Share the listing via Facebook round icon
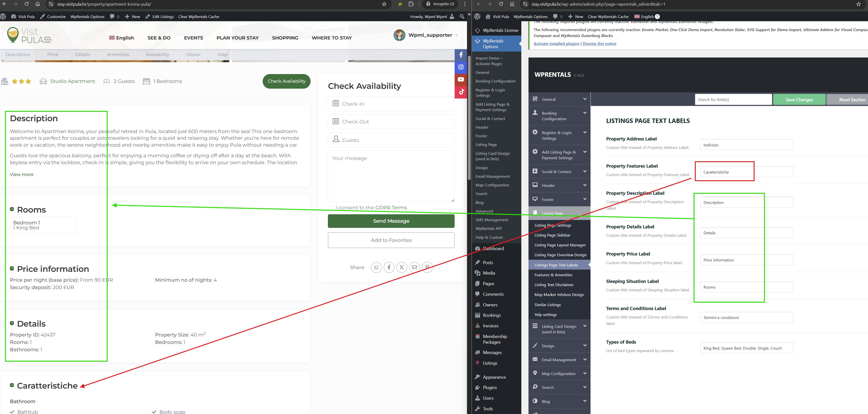The height and width of the screenshot is (414, 868). [x=389, y=267]
